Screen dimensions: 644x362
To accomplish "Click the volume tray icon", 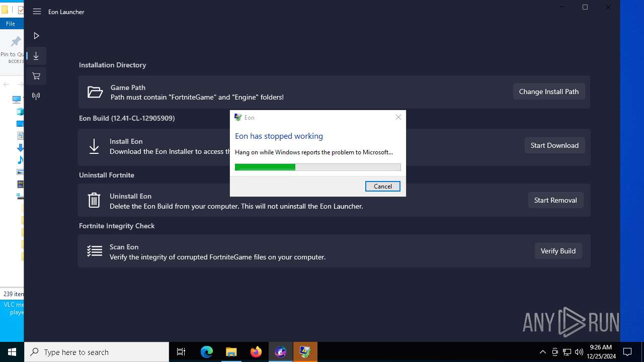I will click(579, 352).
